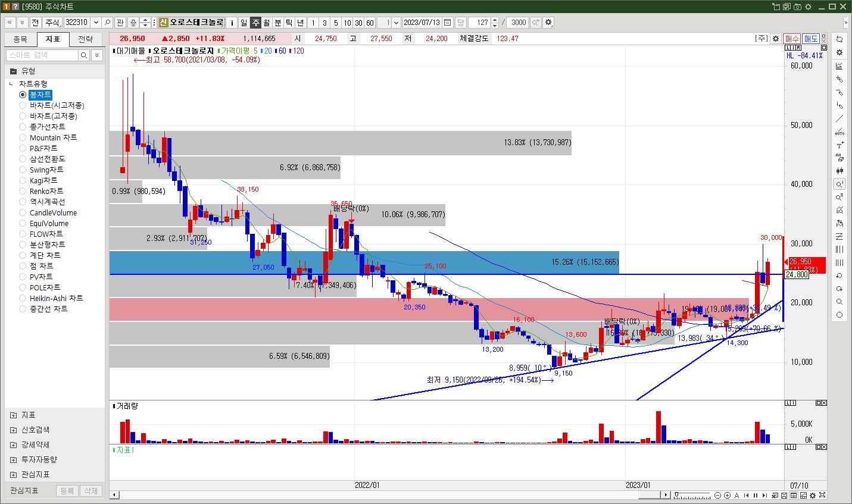Jump to the first bar playback button
Image resolution: width=852 pixels, height=504 pixels.
click(x=746, y=495)
